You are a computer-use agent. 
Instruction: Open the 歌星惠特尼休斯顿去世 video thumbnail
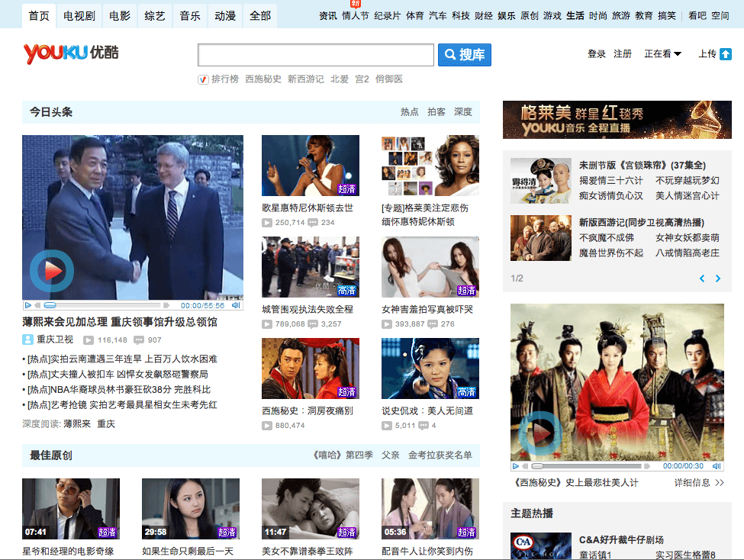click(x=310, y=166)
